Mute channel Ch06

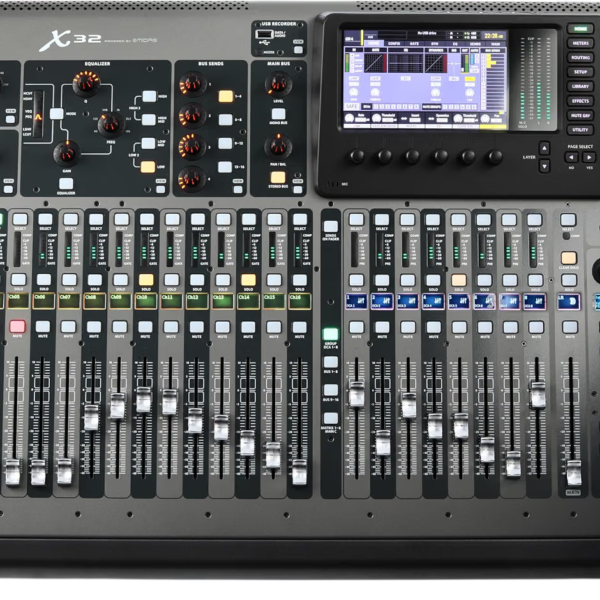(43, 326)
